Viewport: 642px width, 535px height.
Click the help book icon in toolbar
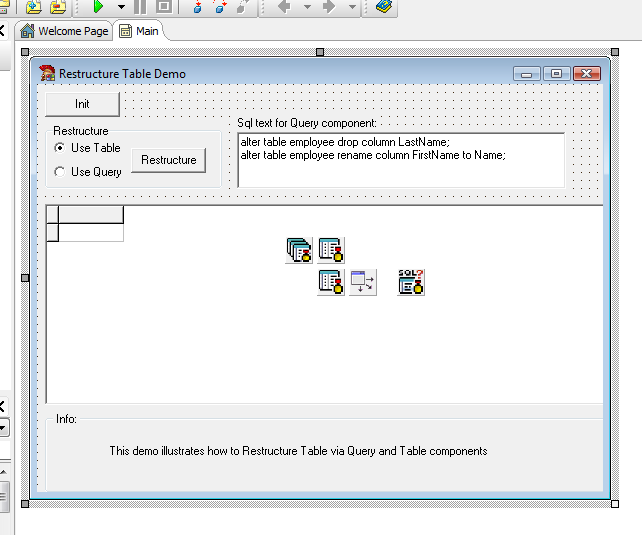384,6
